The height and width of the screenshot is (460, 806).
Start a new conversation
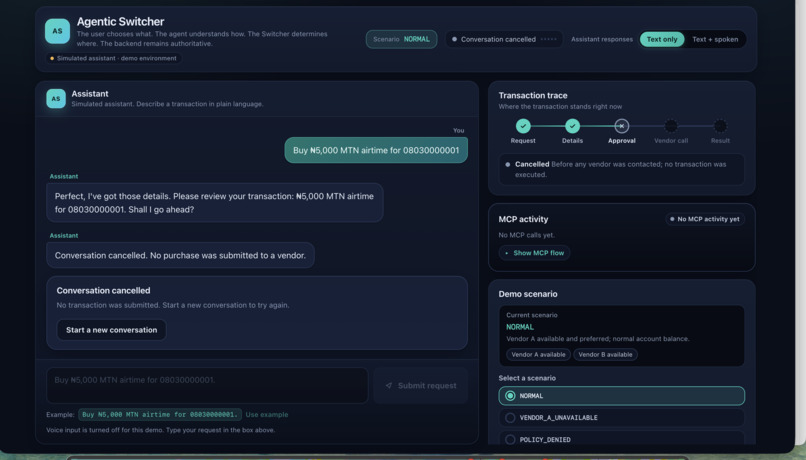pos(112,330)
